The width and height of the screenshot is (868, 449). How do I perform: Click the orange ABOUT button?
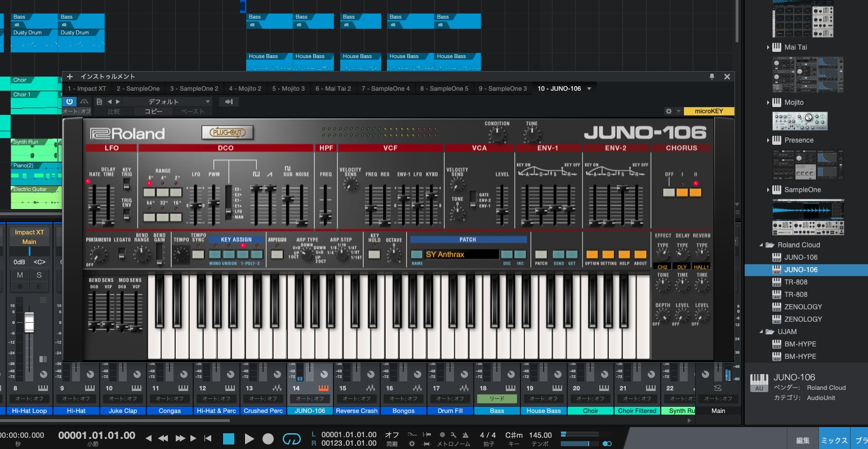[x=640, y=255]
